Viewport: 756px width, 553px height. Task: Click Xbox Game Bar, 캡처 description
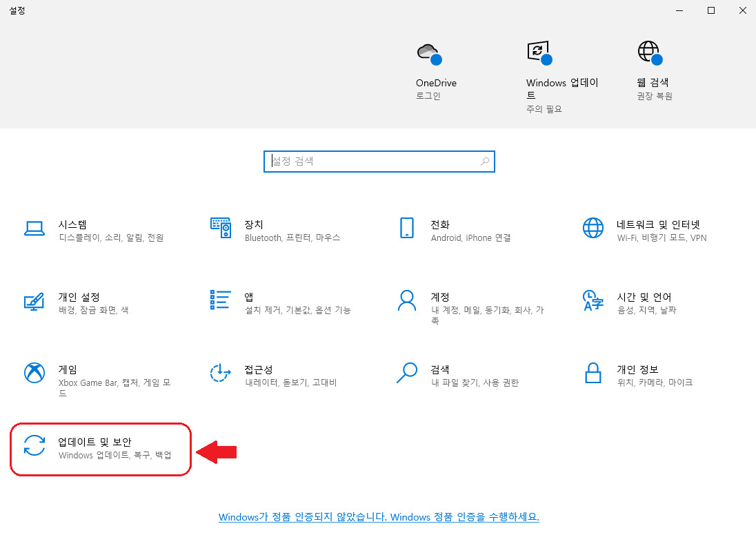pos(115,387)
